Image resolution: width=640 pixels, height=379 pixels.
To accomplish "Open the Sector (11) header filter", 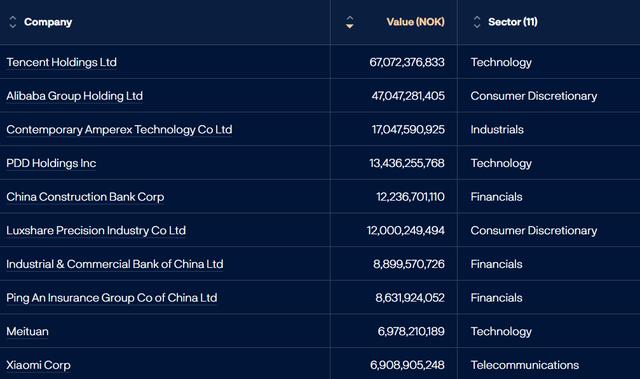I will pyautogui.click(x=513, y=22).
